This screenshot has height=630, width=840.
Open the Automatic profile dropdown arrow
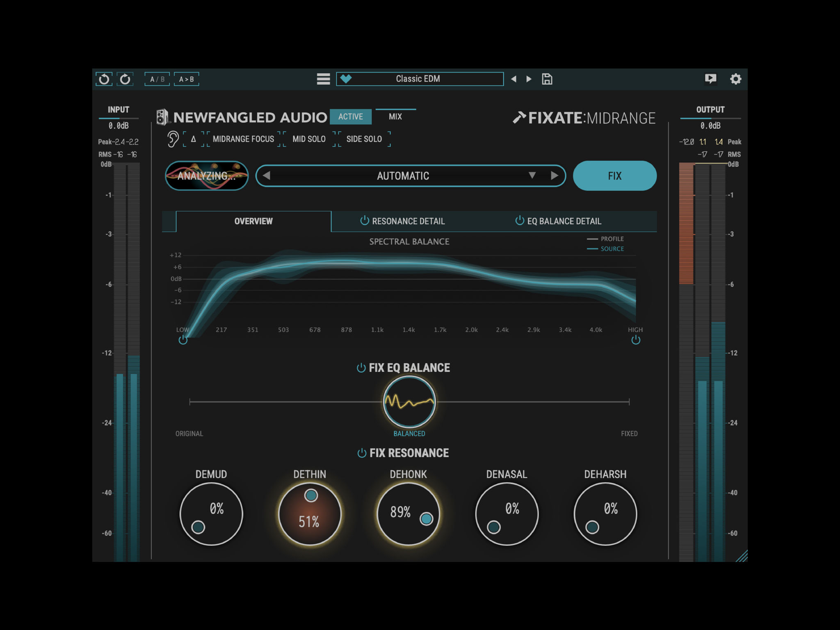pyautogui.click(x=532, y=176)
